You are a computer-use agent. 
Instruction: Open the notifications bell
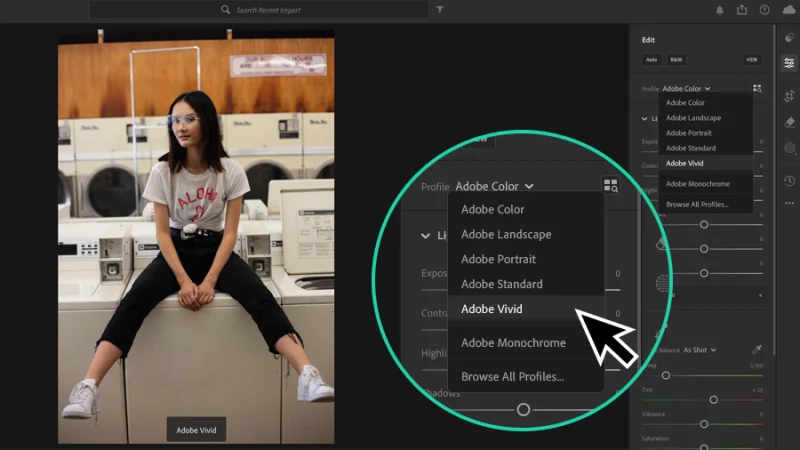pyautogui.click(x=719, y=10)
